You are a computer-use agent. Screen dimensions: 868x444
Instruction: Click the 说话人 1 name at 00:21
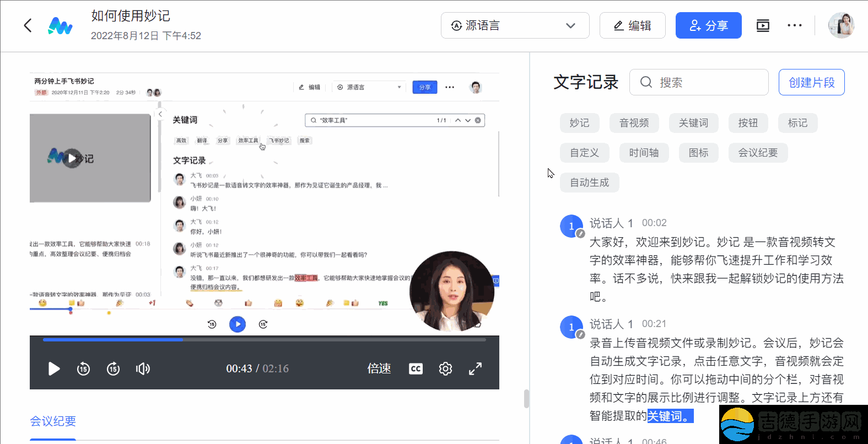point(611,324)
